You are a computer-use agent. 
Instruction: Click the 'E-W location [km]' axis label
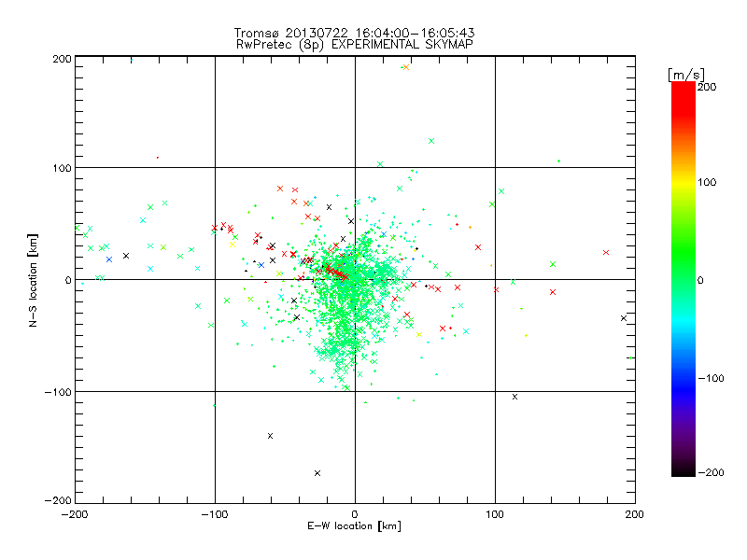click(x=354, y=525)
